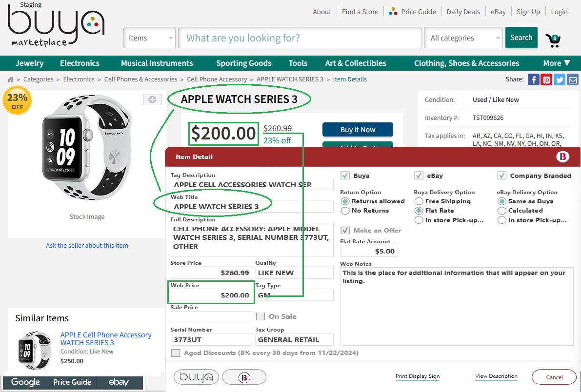Image resolution: width=581 pixels, height=392 pixels.
Task: Open the Tools category
Action: point(298,63)
